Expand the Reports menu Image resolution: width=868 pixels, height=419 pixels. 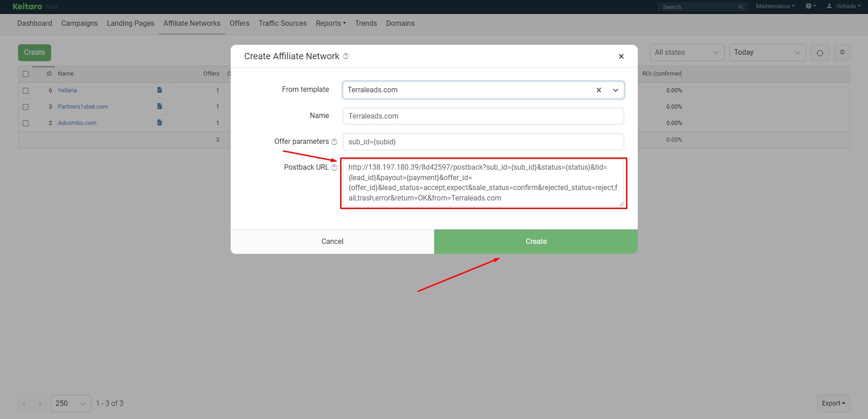(331, 23)
